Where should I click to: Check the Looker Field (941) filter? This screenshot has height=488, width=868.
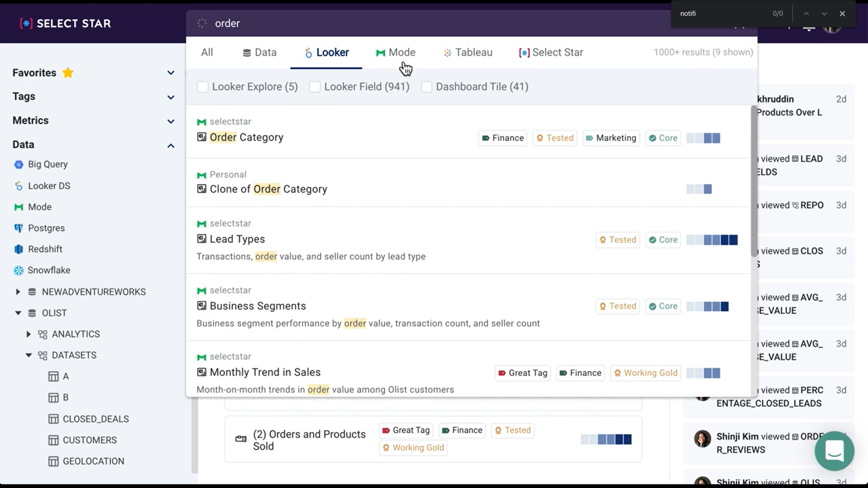315,87
